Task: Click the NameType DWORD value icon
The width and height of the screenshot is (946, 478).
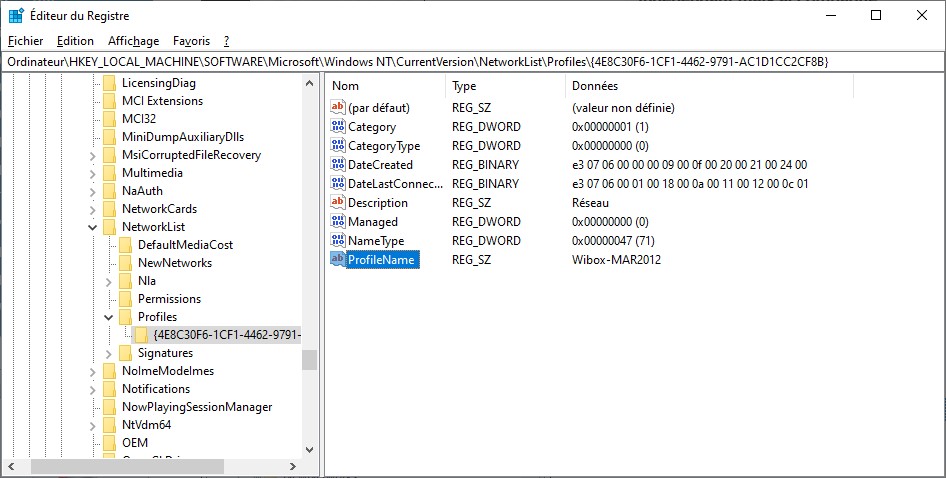Action: point(338,241)
